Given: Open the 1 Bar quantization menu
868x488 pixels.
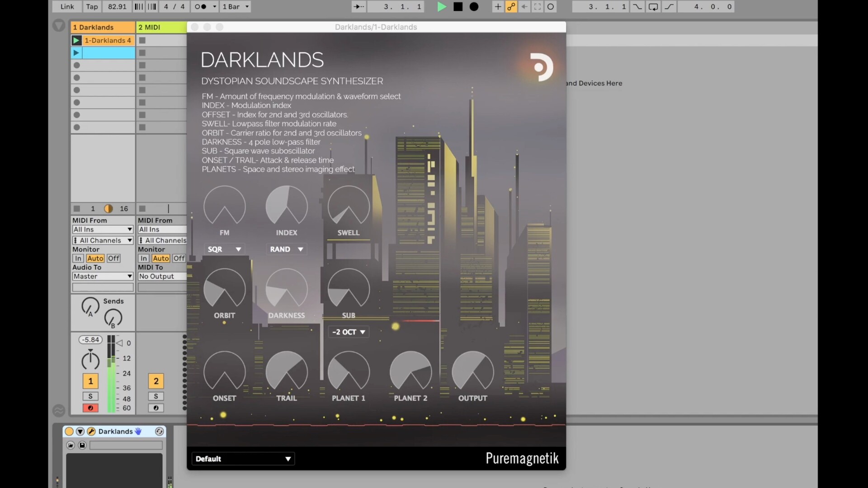Looking at the screenshot, I should (x=235, y=7).
